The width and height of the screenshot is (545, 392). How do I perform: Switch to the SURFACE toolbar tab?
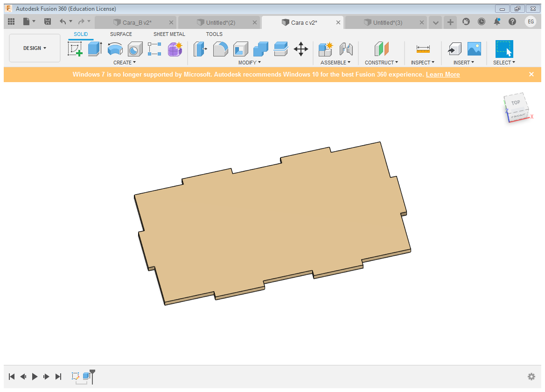[x=121, y=34]
